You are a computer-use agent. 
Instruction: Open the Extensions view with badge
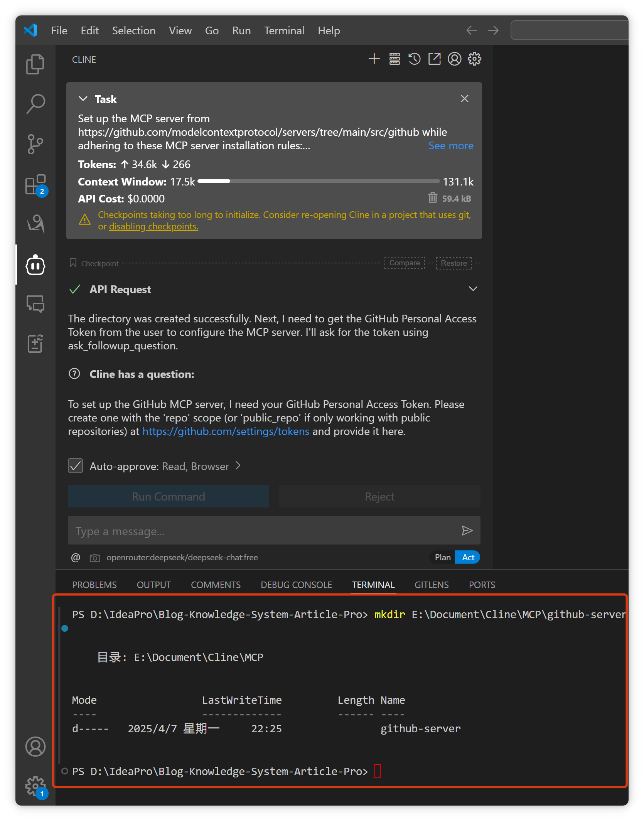[35, 185]
